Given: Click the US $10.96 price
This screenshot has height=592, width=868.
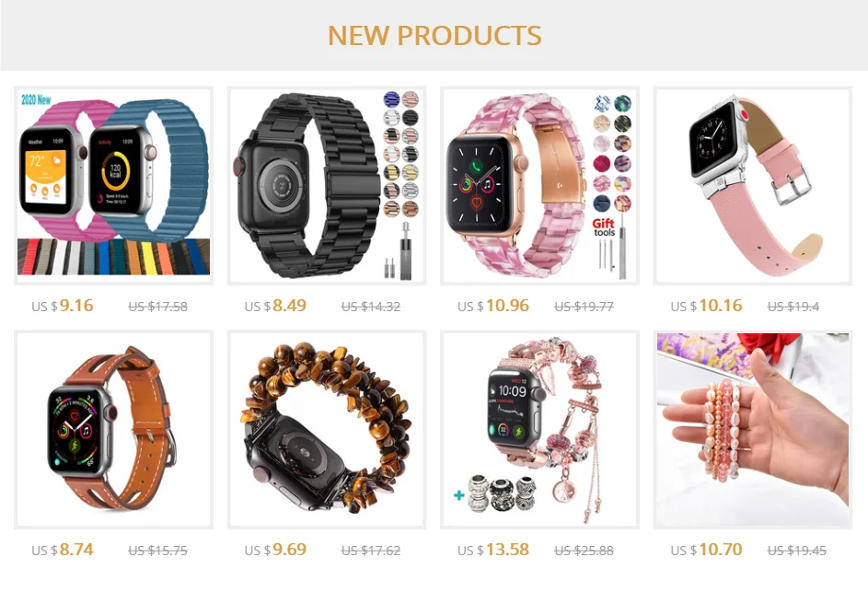Looking at the screenshot, I should tap(493, 306).
